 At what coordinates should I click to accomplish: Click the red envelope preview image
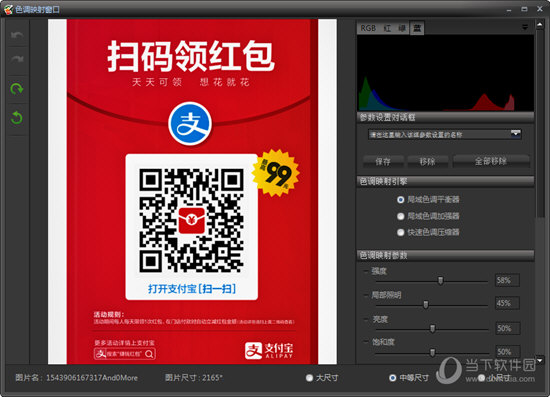192,191
